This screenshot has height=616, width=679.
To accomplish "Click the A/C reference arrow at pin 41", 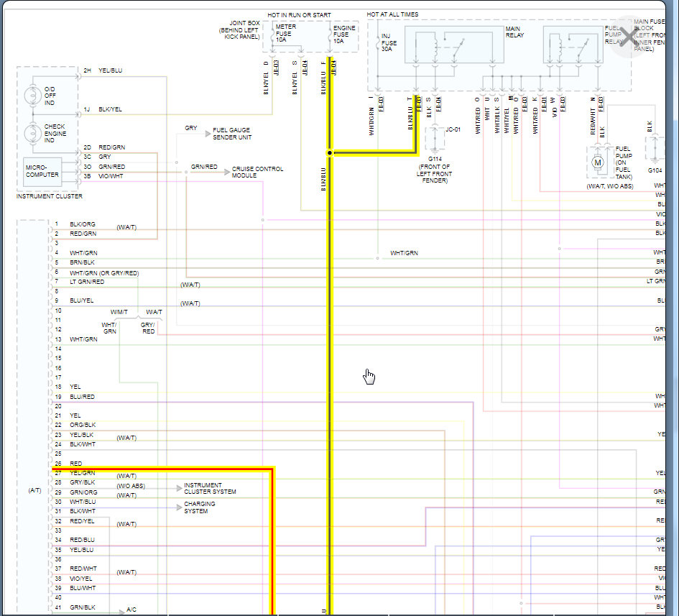I will click(121, 612).
